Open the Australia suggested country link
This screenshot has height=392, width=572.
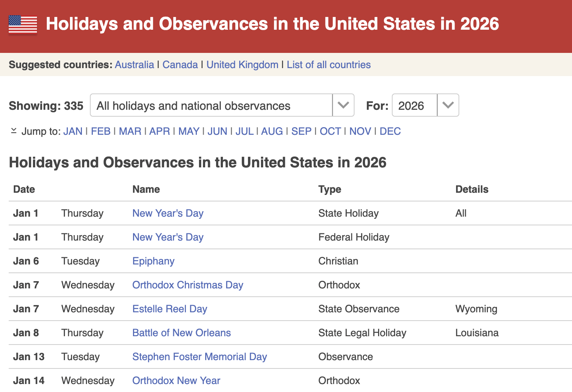[134, 65]
